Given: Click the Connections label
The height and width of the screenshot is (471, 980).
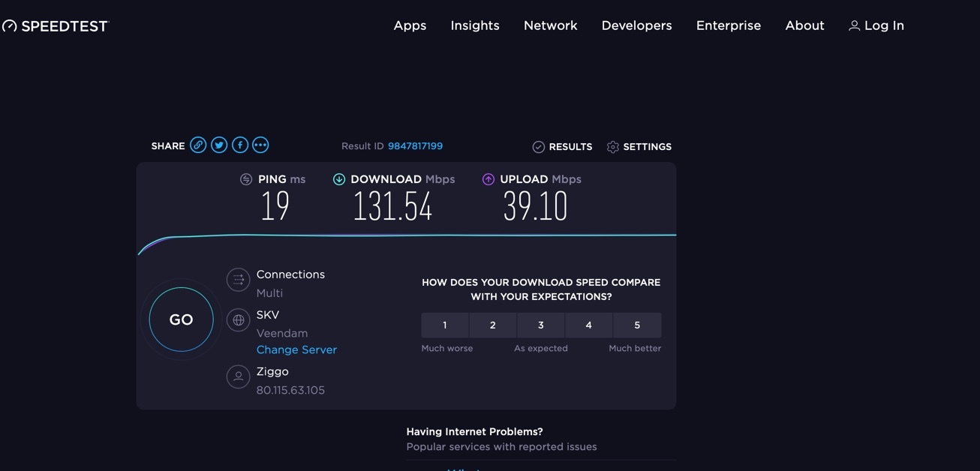Looking at the screenshot, I should 290,274.
